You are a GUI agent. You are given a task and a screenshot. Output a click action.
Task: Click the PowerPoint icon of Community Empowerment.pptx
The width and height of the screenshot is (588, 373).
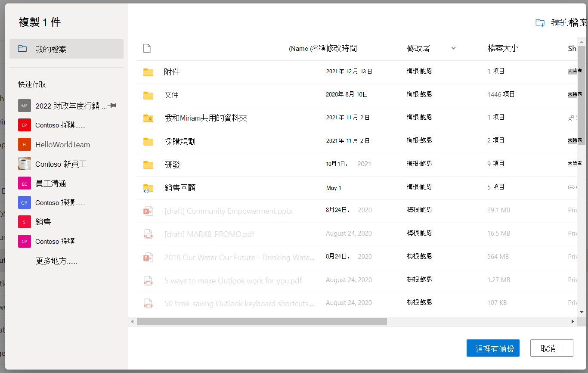click(x=148, y=211)
